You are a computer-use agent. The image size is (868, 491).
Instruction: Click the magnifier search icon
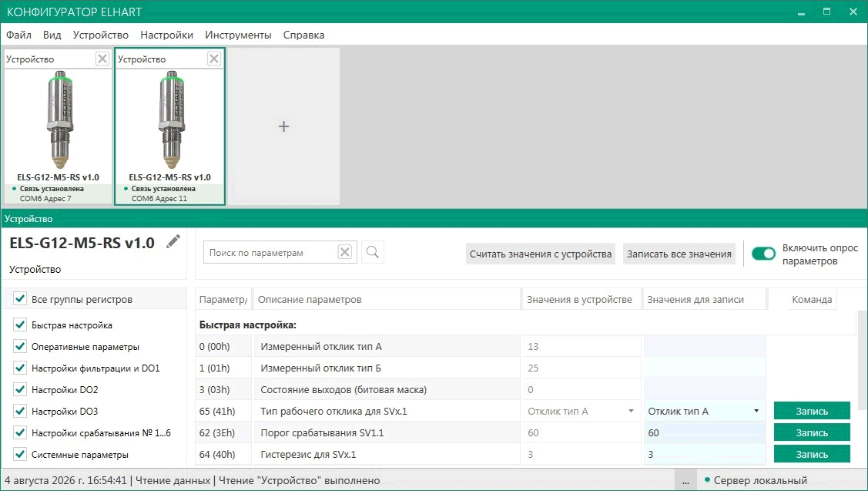click(373, 252)
